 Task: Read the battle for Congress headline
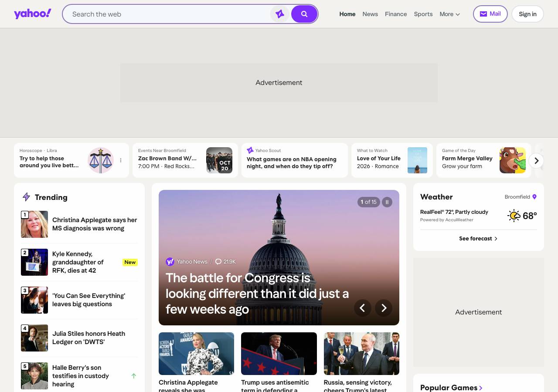(x=257, y=294)
